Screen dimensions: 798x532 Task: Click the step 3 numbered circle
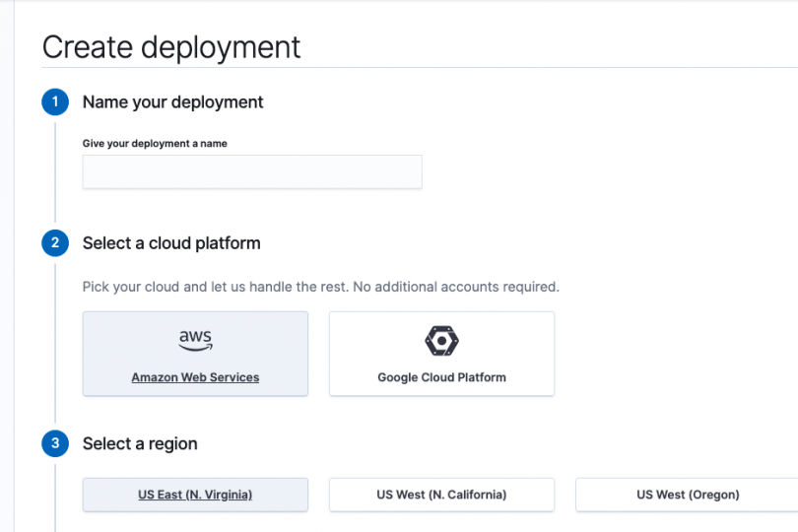click(x=55, y=444)
